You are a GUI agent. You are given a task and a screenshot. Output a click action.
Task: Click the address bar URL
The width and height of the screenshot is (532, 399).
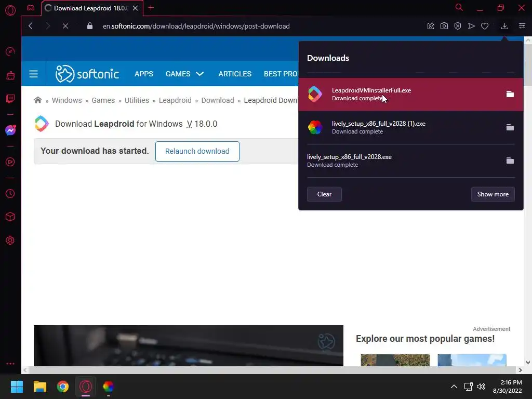pos(196,26)
